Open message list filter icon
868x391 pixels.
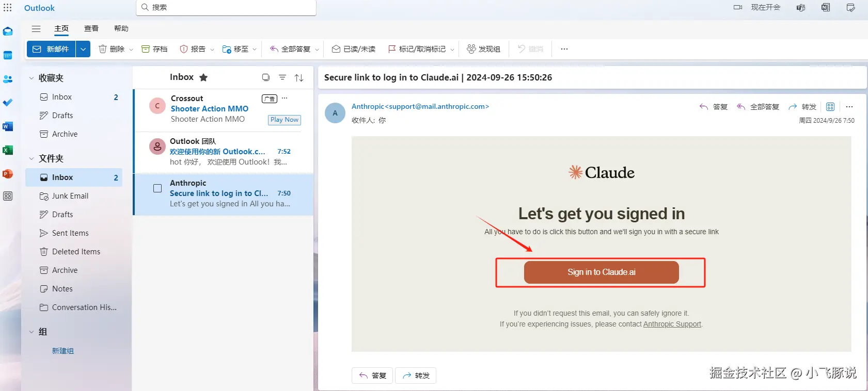pyautogui.click(x=282, y=77)
